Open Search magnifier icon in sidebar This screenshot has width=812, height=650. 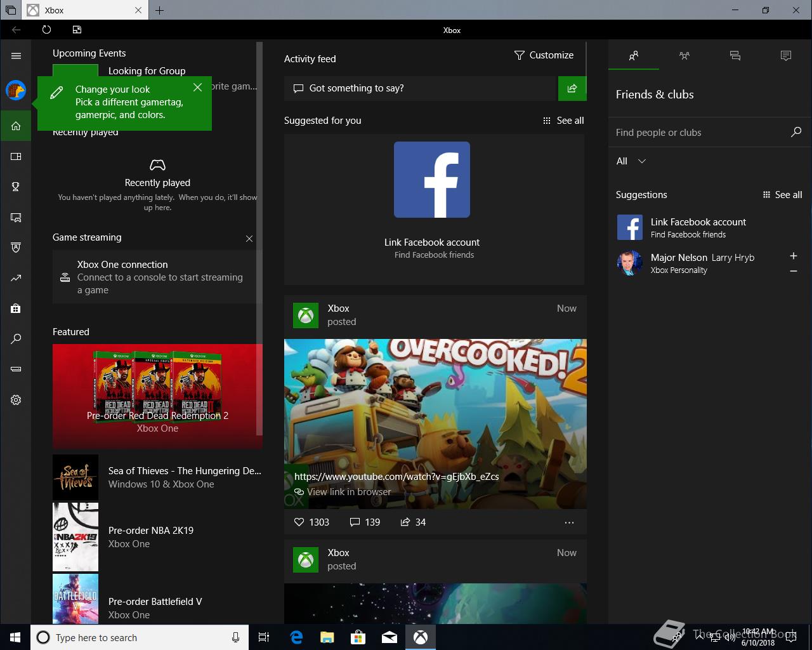(x=16, y=339)
